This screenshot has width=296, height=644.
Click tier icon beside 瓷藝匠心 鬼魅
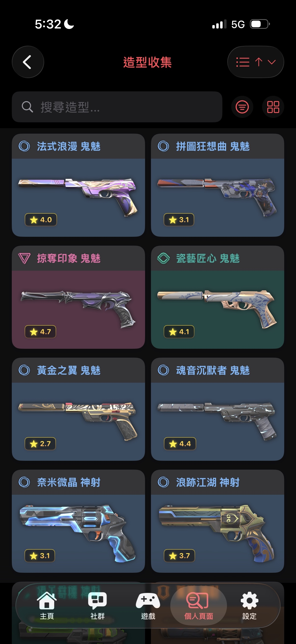point(163,258)
